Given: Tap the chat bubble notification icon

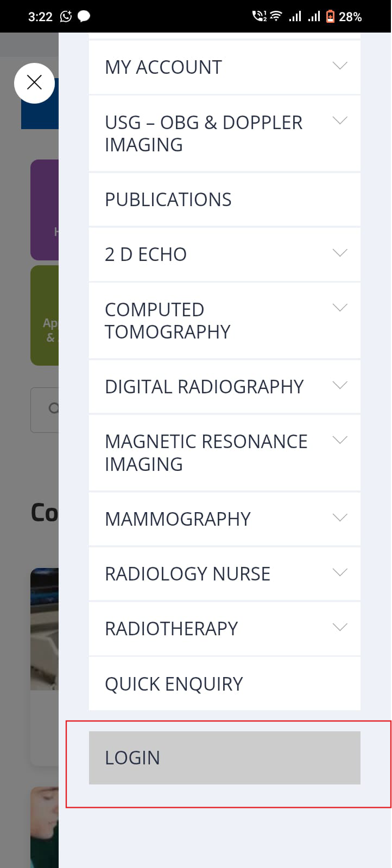Looking at the screenshot, I should click(x=84, y=16).
